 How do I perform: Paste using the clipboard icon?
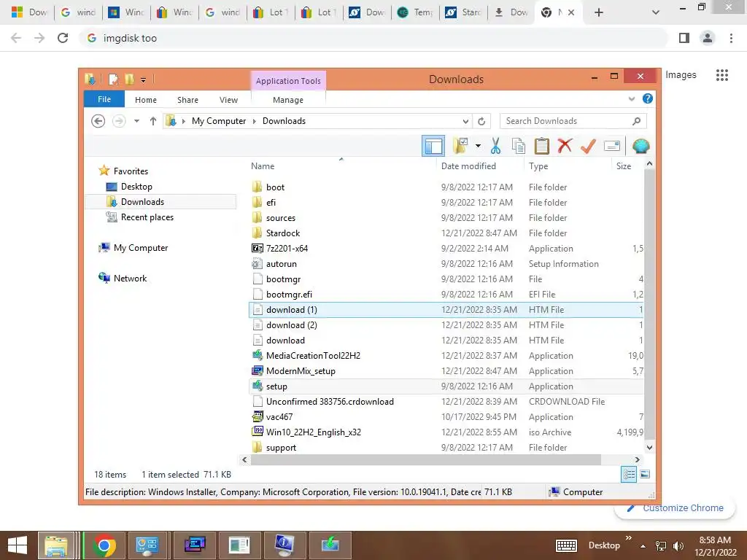coord(542,146)
